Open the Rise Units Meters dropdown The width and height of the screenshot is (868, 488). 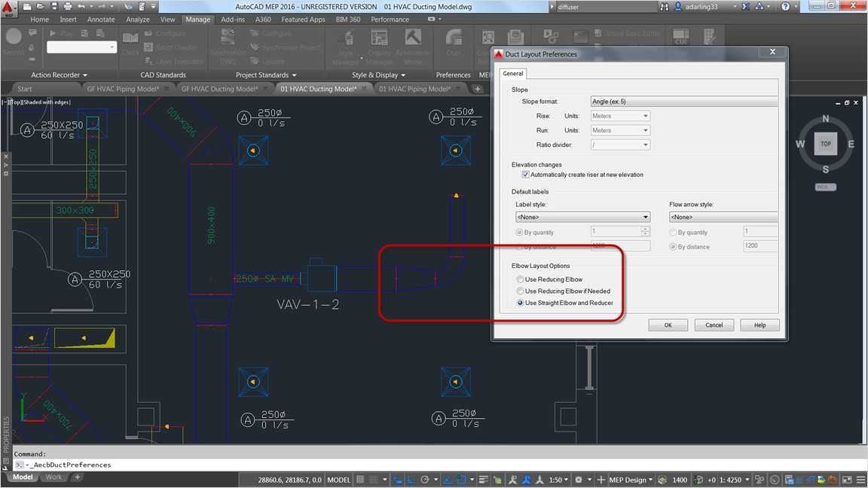tap(620, 116)
